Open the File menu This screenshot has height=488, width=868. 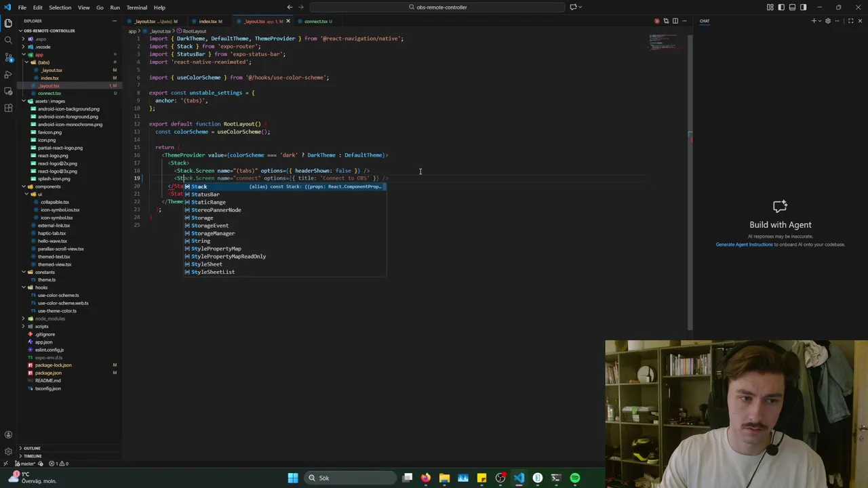pyautogui.click(x=22, y=7)
